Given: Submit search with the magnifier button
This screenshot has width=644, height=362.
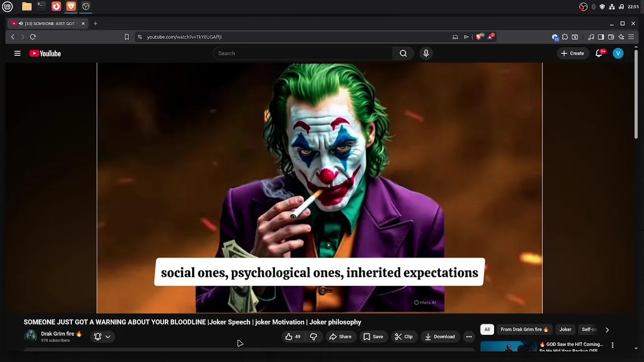Looking at the screenshot, I should 403,53.
